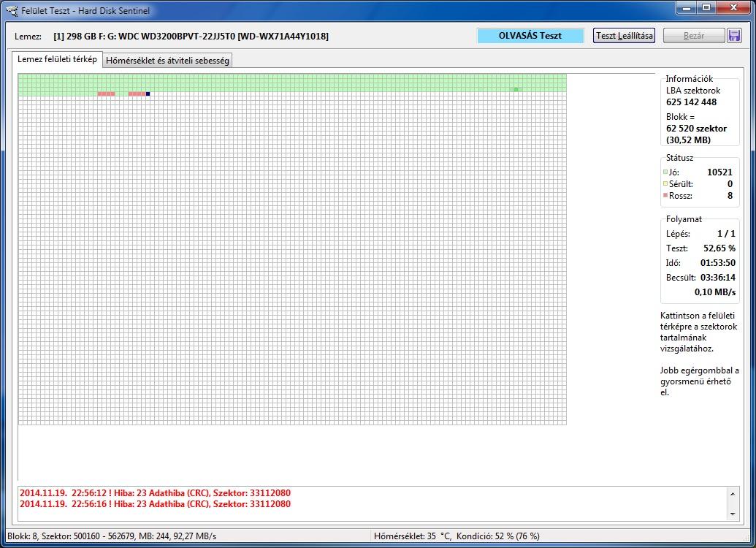The width and height of the screenshot is (756, 548).
Task: Click the Lépés value 1 / 1
Action: point(726,234)
